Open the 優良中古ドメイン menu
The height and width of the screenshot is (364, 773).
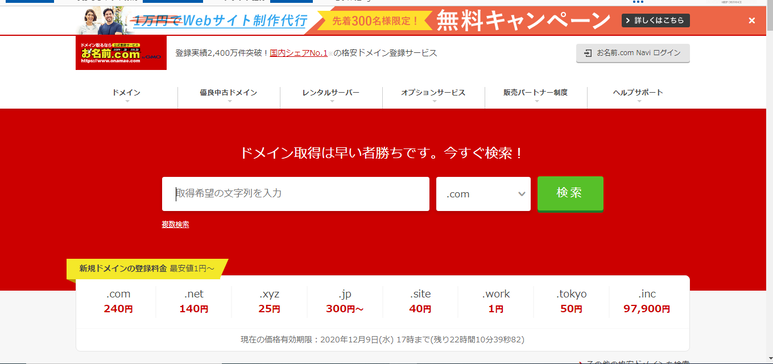point(229,93)
